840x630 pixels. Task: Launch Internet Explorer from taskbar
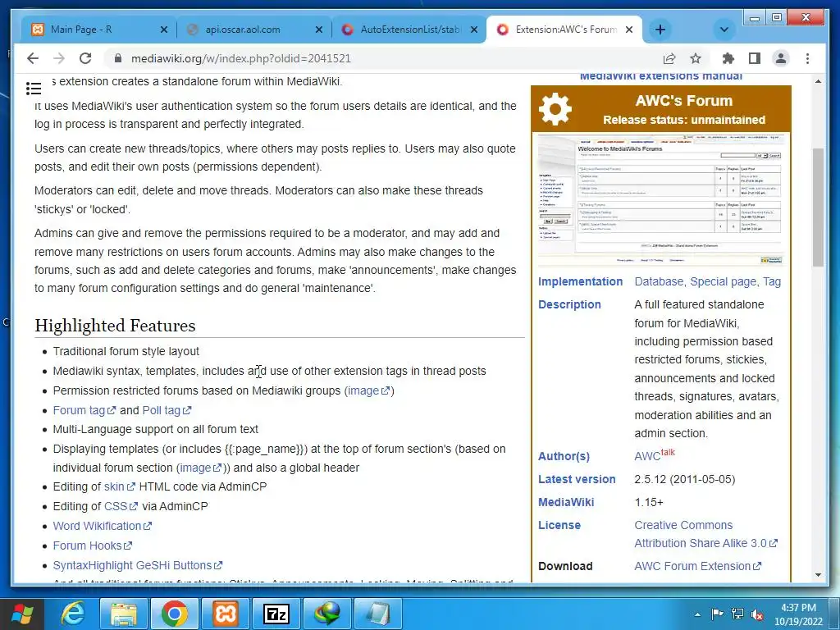tap(73, 614)
